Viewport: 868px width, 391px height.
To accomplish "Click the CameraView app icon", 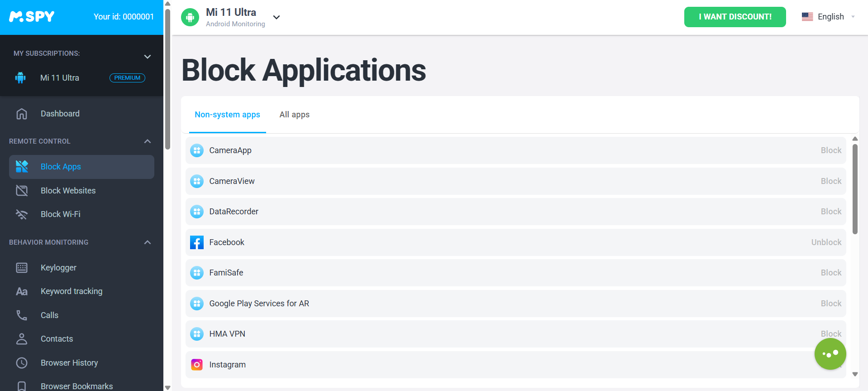I will tap(197, 181).
